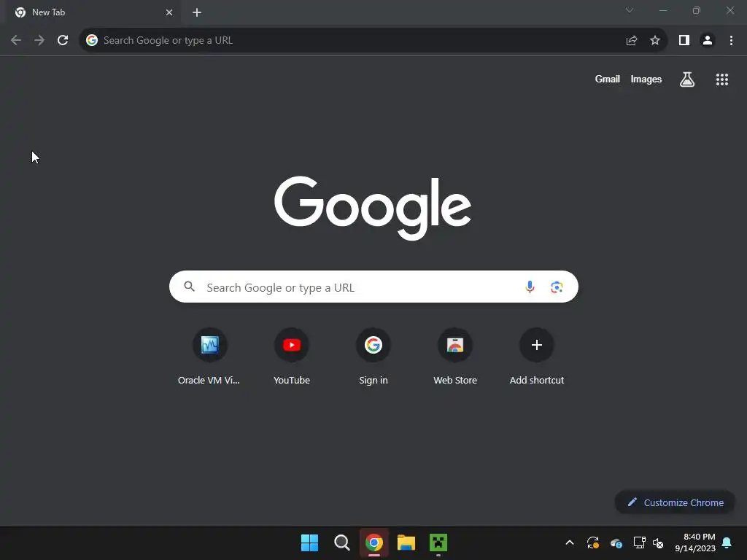Open the OneDrive cloud tray icon
The width and height of the screenshot is (747, 560).
616,542
